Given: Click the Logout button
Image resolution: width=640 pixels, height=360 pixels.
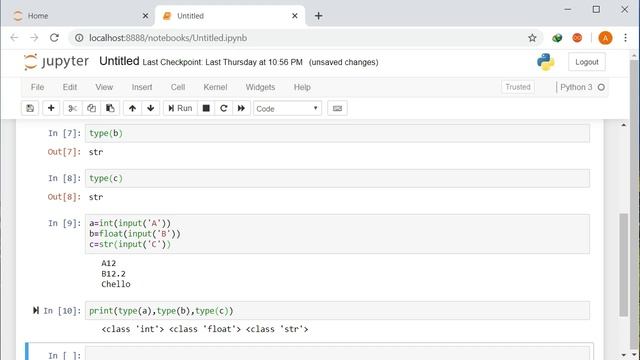Looking at the screenshot, I should 587,62.
